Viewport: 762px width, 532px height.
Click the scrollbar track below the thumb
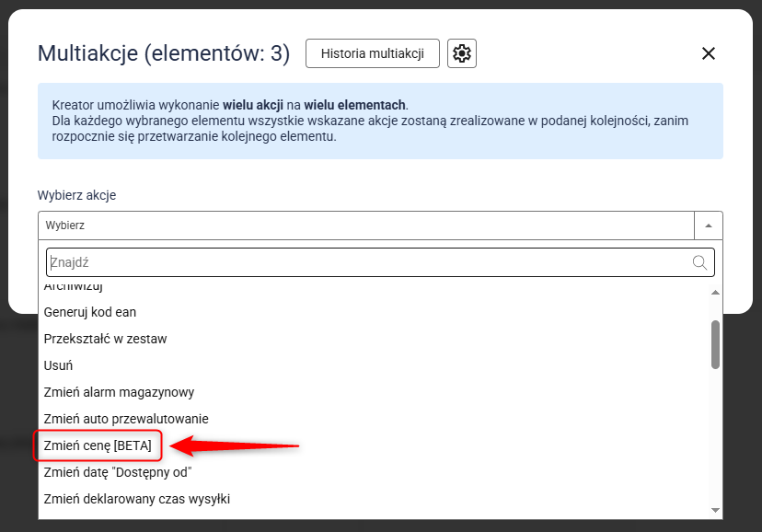click(715, 433)
